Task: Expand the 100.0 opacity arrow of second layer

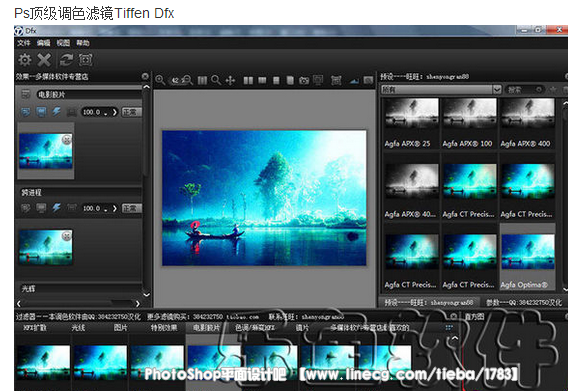Action: point(115,208)
